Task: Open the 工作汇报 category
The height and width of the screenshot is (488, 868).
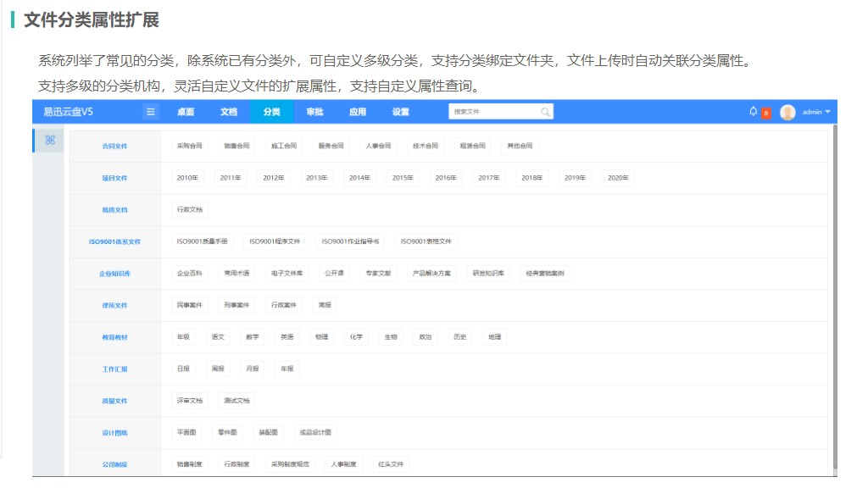Action: (x=114, y=369)
